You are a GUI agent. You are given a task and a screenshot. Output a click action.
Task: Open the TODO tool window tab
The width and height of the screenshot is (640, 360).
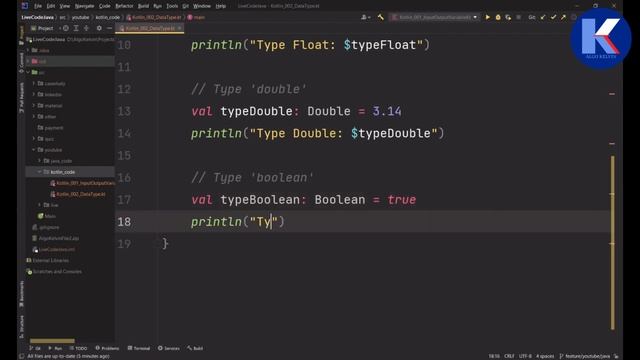(78, 348)
